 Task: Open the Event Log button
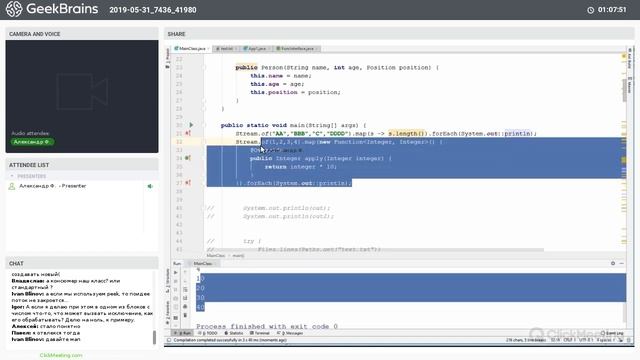[611, 333]
